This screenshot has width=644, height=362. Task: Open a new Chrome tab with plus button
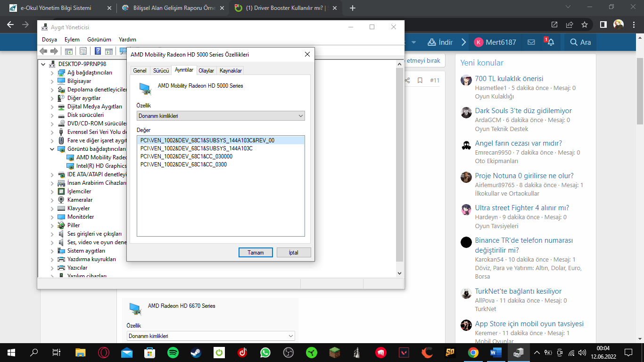click(x=353, y=8)
